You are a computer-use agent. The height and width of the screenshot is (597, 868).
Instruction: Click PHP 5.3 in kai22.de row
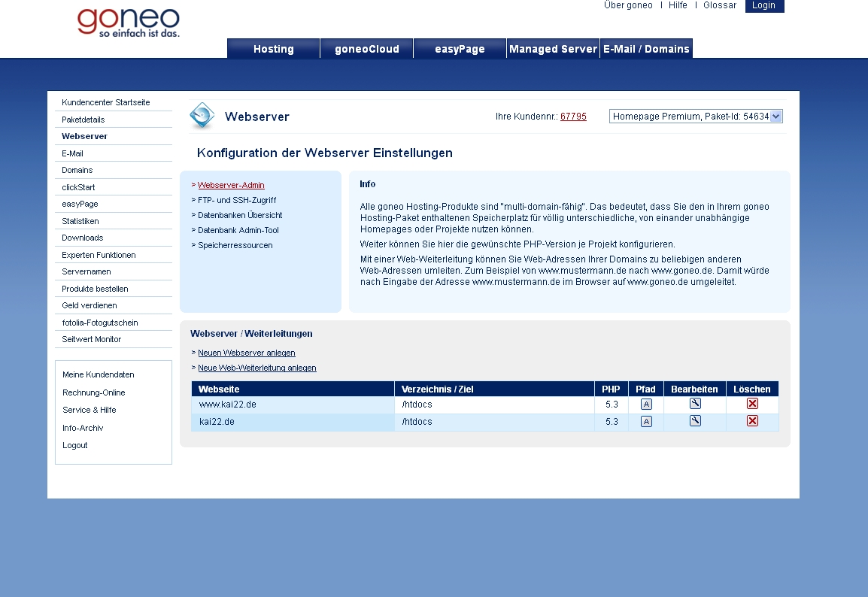point(612,422)
